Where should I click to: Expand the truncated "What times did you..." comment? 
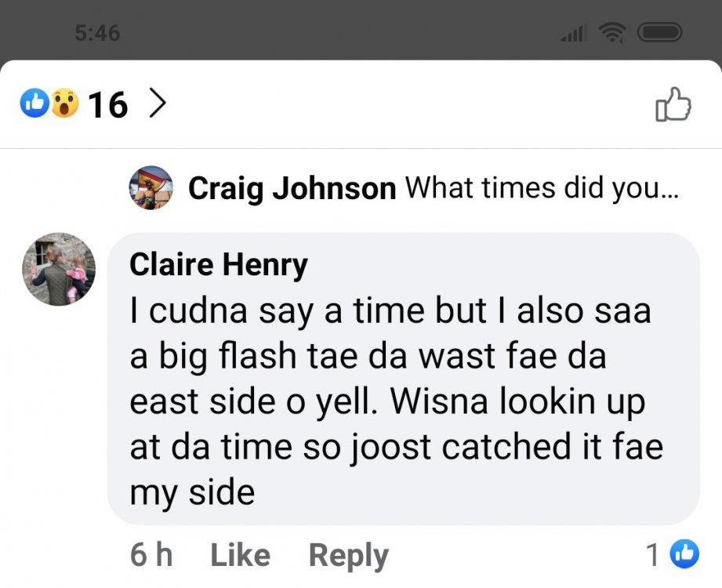542,188
